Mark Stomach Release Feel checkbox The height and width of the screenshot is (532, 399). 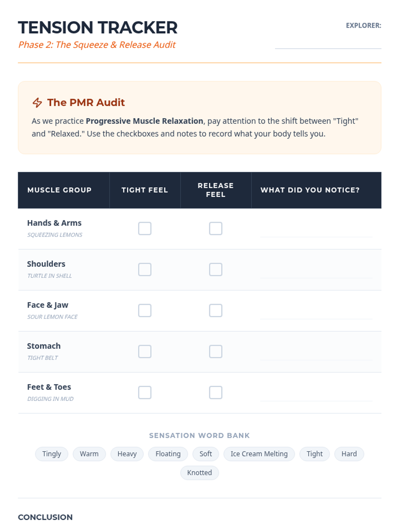tap(215, 351)
